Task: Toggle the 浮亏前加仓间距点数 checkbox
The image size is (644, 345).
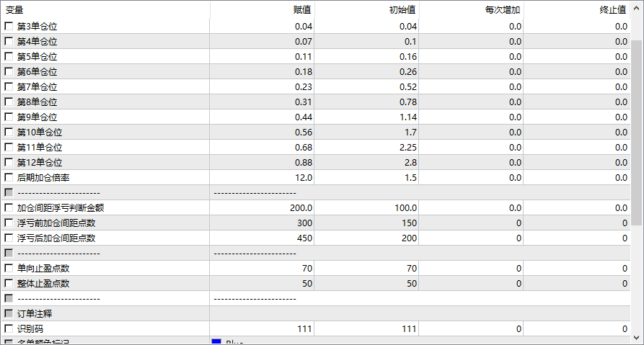Action: click(9, 223)
